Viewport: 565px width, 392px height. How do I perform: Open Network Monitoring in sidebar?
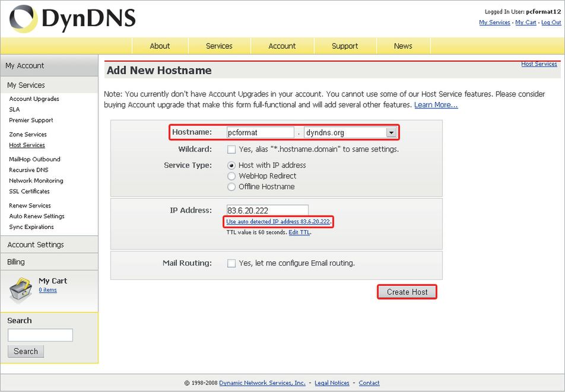pos(36,181)
